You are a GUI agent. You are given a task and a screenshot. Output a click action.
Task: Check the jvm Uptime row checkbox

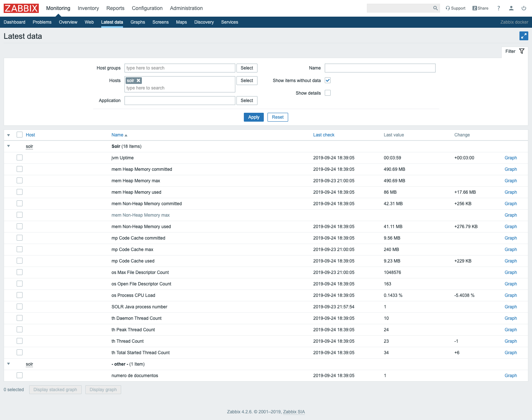point(20,157)
